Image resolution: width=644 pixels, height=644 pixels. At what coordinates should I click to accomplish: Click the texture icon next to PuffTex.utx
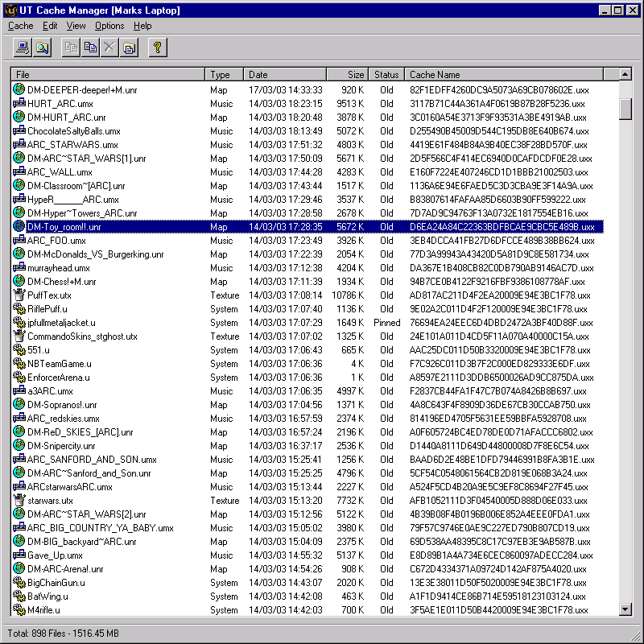pyautogui.click(x=20, y=295)
